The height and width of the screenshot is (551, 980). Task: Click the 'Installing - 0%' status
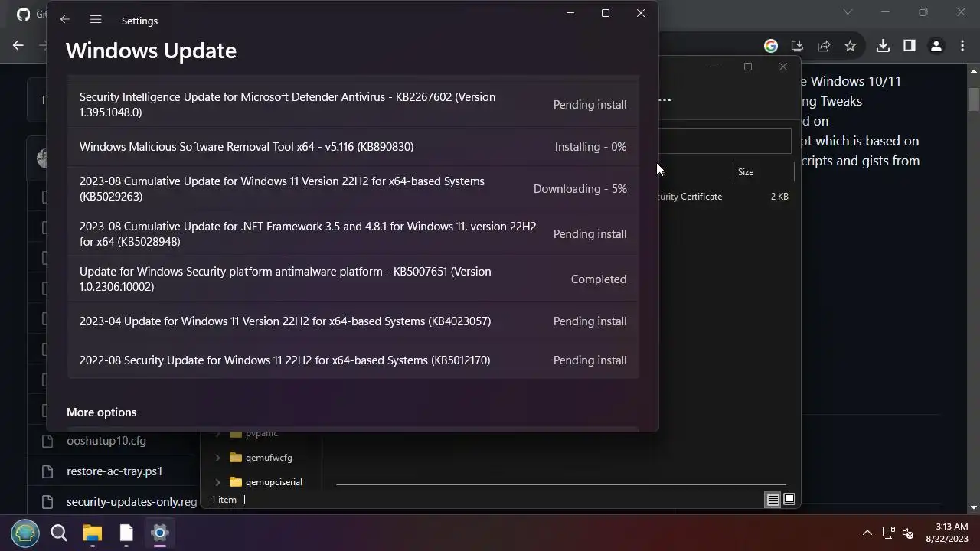tap(590, 147)
